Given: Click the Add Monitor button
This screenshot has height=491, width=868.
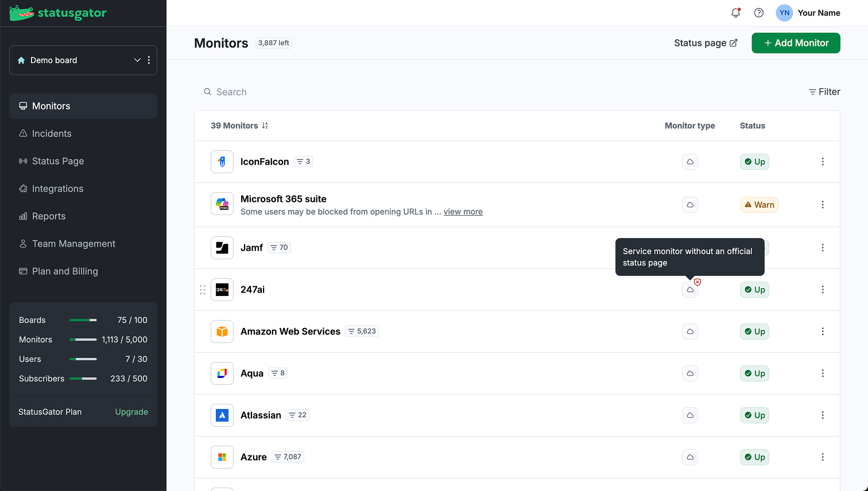Looking at the screenshot, I should pos(796,43).
